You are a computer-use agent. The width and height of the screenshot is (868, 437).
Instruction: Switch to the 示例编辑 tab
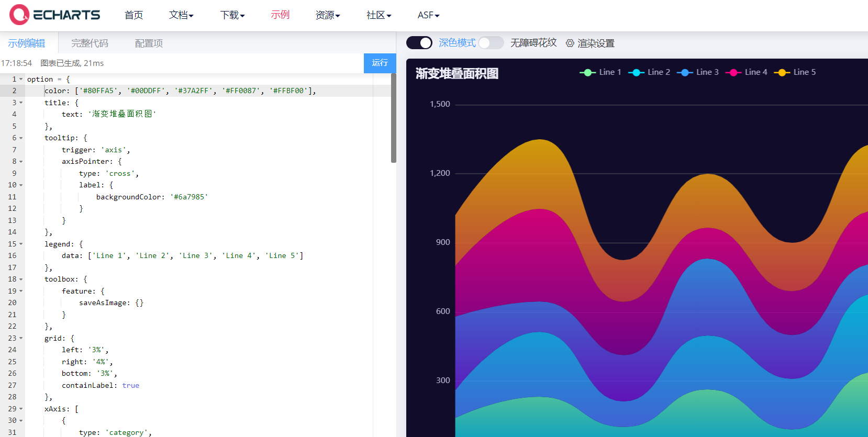pyautogui.click(x=27, y=43)
